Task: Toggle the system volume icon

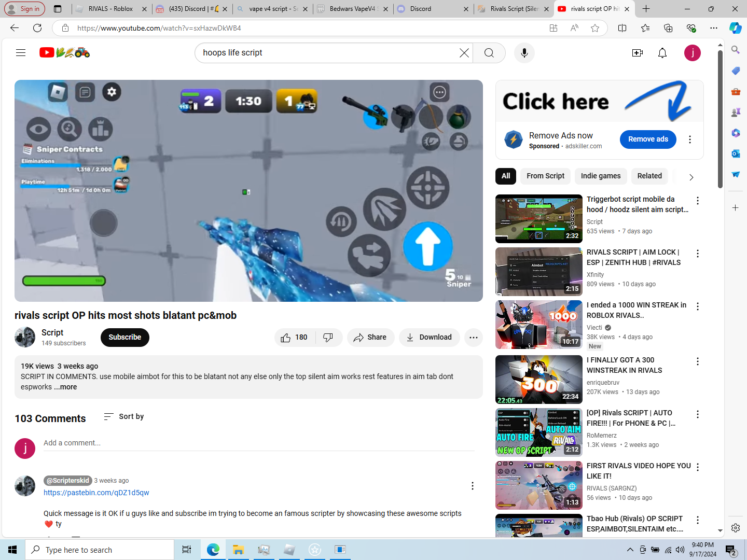Action: pyautogui.click(x=680, y=550)
